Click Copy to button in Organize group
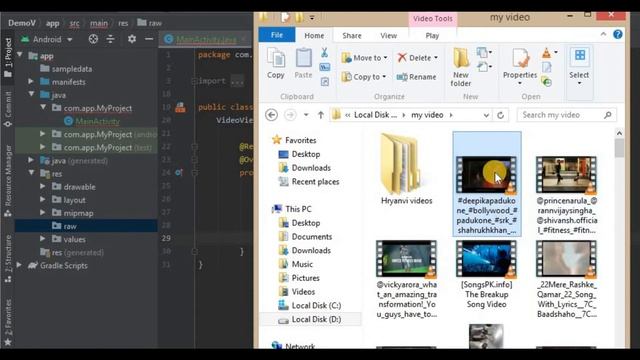Viewport: 640px width, 360px height. 364,77
